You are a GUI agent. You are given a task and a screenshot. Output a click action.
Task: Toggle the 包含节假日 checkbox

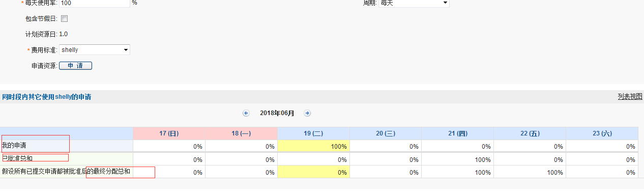tap(64, 19)
